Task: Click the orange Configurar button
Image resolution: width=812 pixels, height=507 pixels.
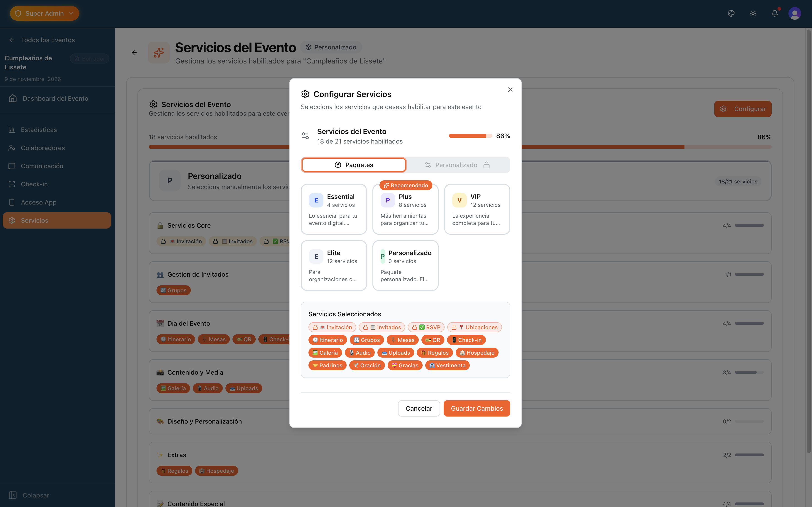Action: pyautogui.click(x=743, y=109)
